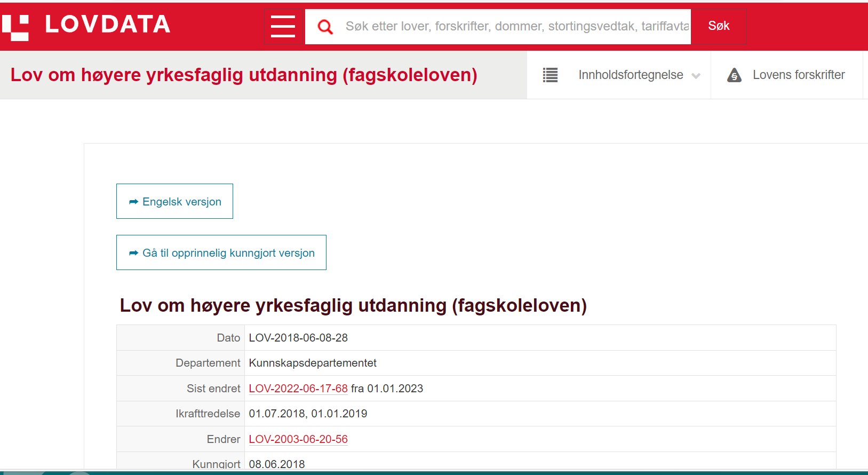Click the Dato row label
868x475 pixels.
pyautogui.click(x=228, y=338)
